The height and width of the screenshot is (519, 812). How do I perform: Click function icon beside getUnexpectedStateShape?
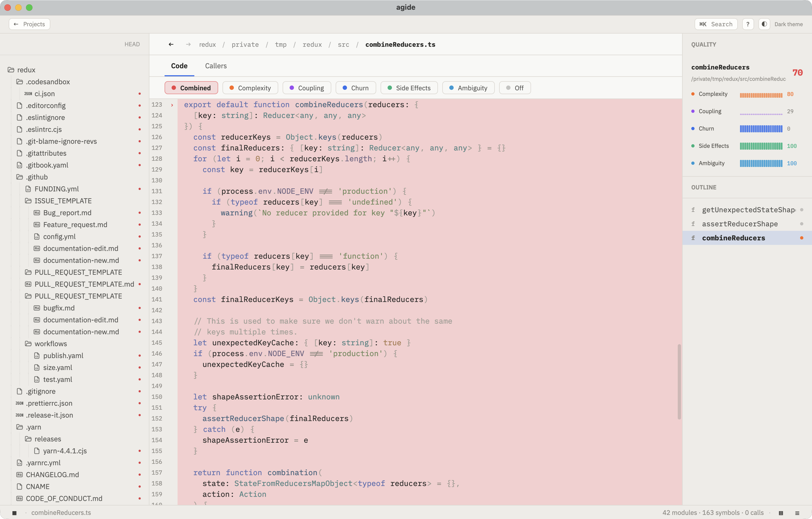click(693, 210)
